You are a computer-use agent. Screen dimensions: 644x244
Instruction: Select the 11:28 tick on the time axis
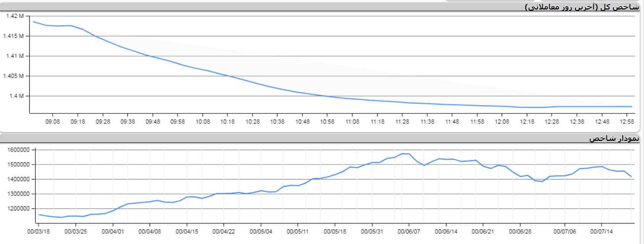click(x=402, y=121)
